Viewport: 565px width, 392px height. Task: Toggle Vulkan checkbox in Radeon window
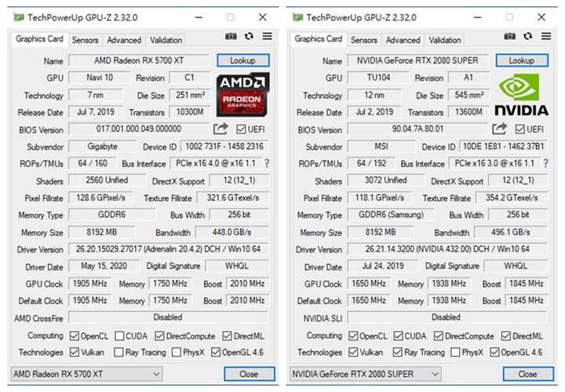(x=75, y=352)
